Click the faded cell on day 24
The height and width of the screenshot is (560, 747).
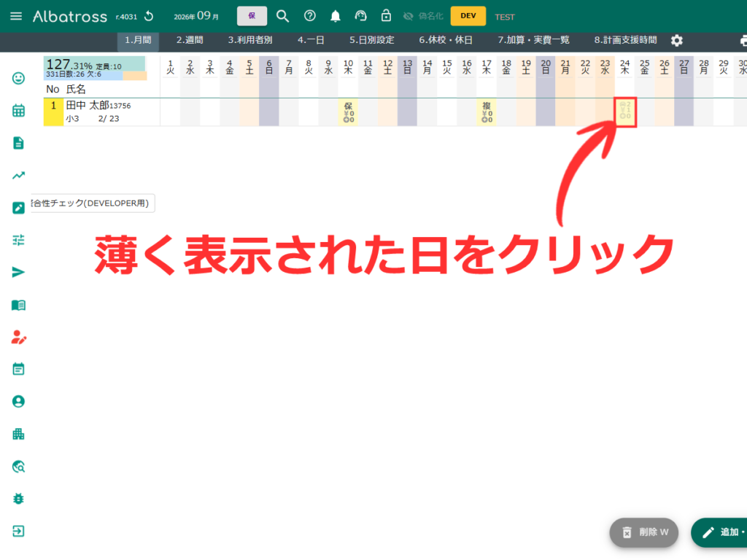pos(625,112)
